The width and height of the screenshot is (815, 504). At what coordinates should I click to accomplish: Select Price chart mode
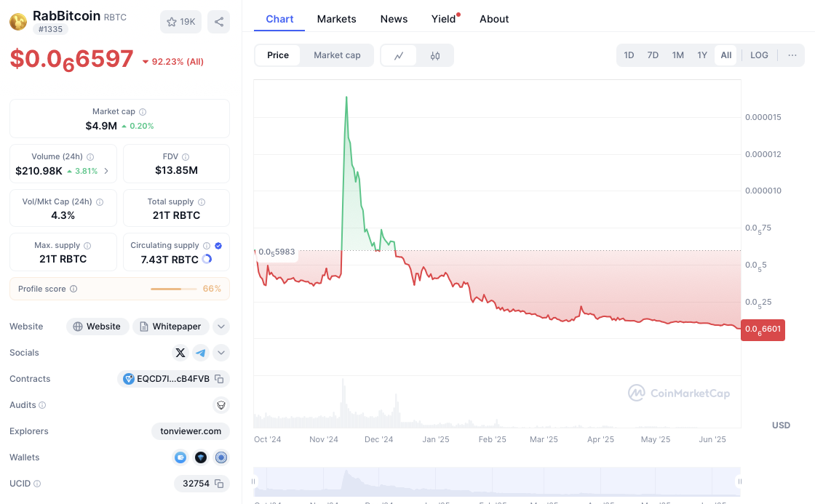click(278, 55)
